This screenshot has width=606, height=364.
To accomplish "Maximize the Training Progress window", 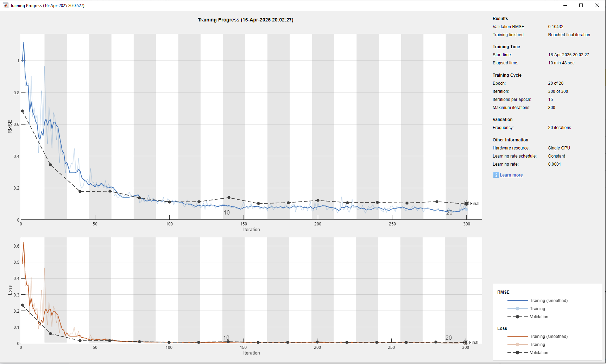I will point(581,5).
